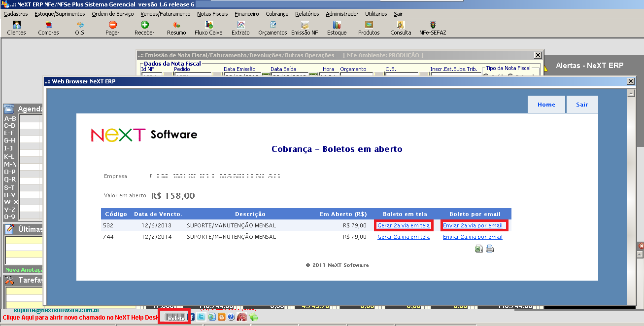Print the open boletos list
644x326 pixels.
pos(490,249)
